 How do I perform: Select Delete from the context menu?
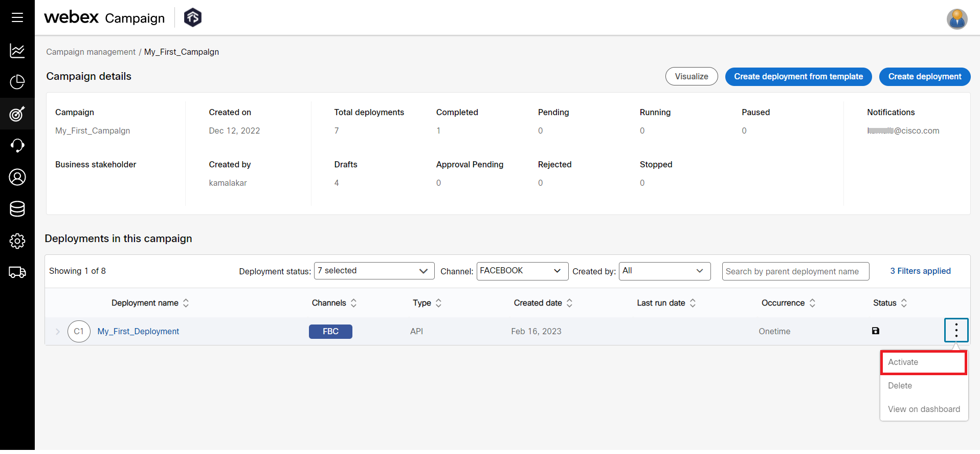[x=924, y=386]
